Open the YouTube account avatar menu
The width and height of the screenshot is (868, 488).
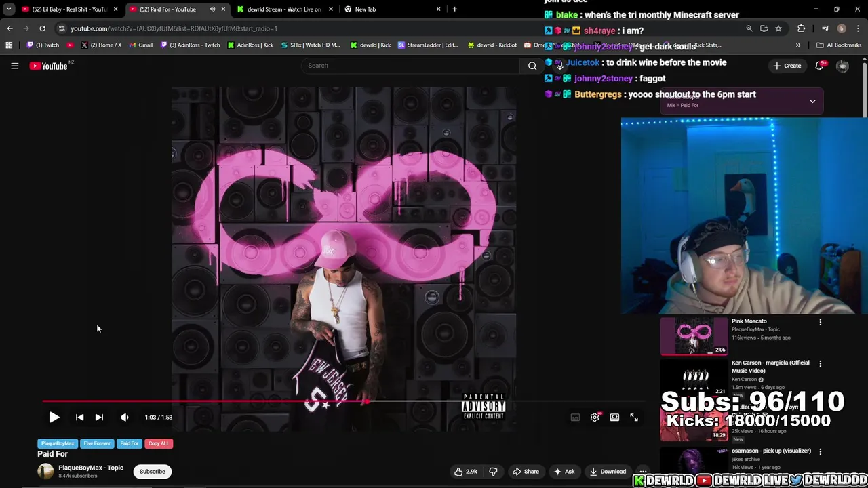click(842, 66)
